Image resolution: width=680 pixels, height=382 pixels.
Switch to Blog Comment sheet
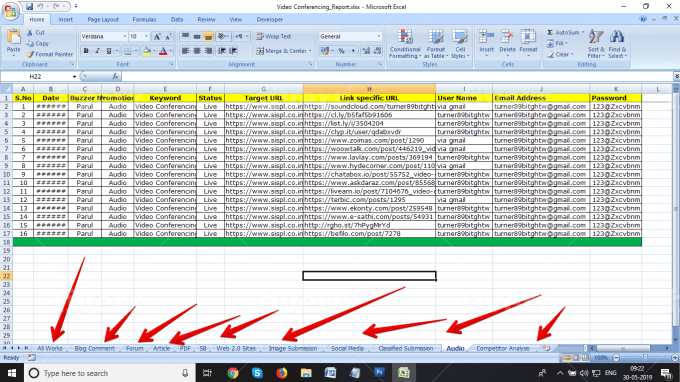click(95, 348)
